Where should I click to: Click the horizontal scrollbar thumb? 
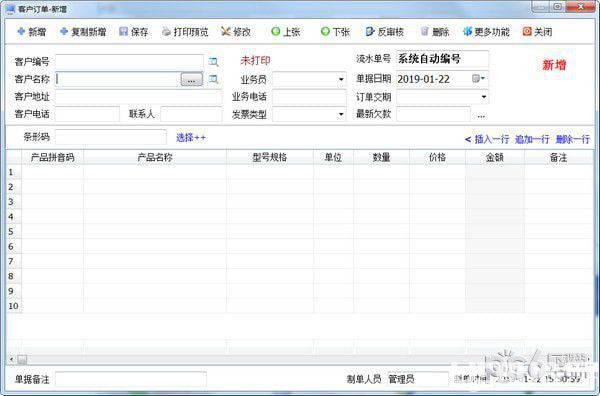click(22, 359)
